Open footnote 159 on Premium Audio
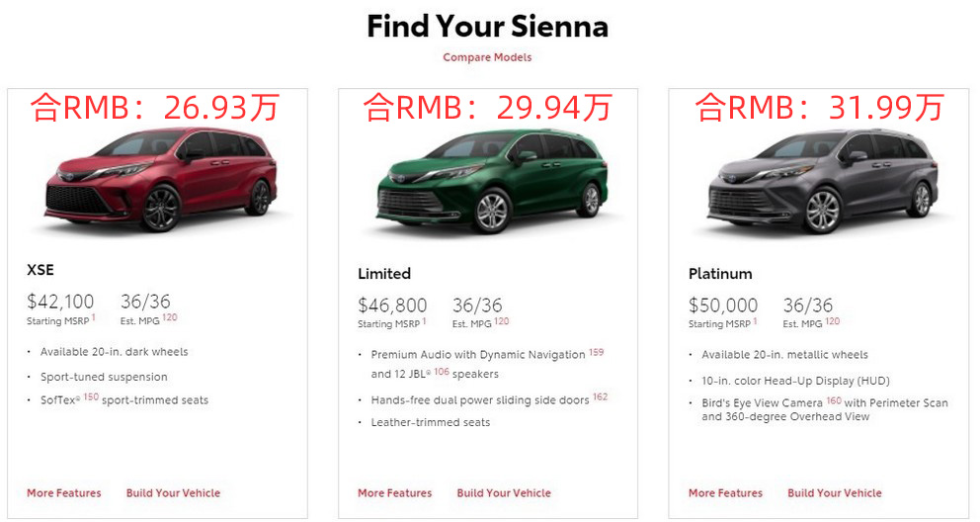 click(x=596, y=352)
